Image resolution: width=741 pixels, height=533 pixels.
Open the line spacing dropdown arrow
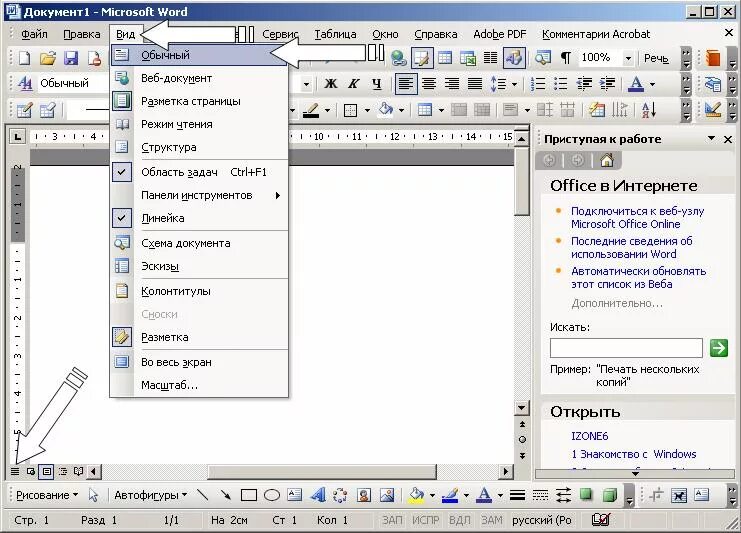click(515, 85)
